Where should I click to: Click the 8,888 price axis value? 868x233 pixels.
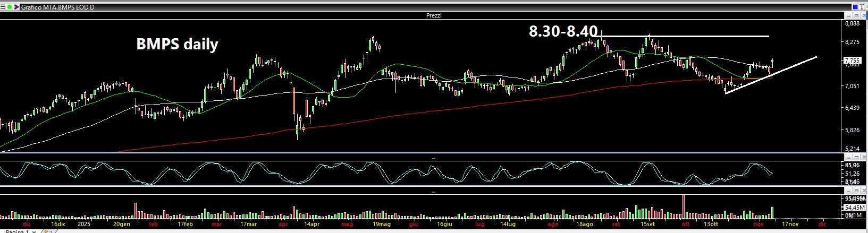[x=852, y=23]
